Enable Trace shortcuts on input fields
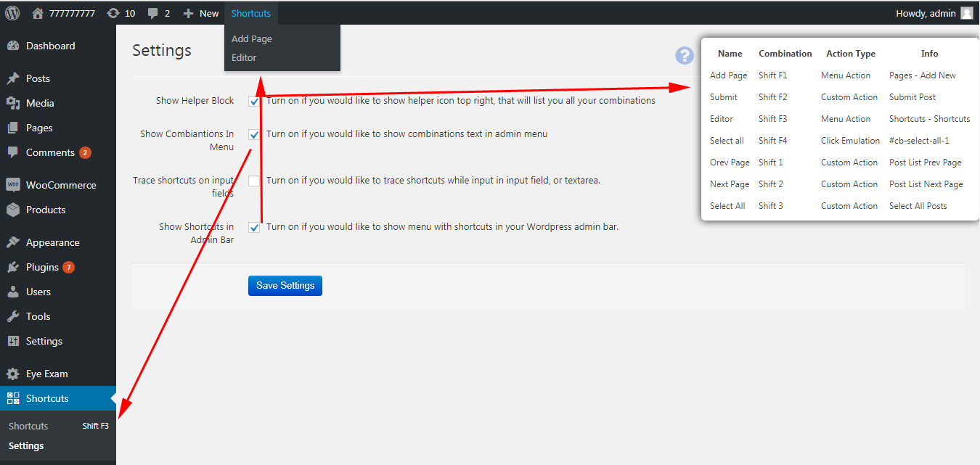This screenshot has width=980, height=465. pyautogui.click(x=254, y=181)
